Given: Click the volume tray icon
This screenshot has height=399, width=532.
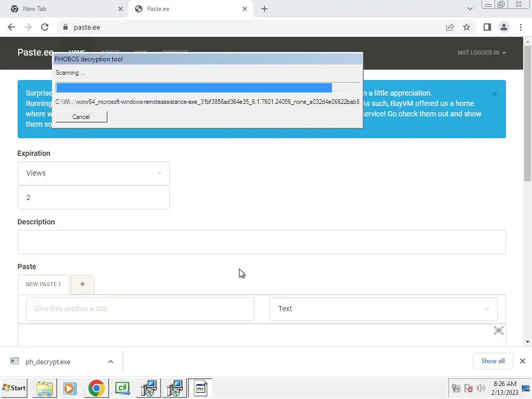Looking at the screenshot, I should (x=481, y=388).
